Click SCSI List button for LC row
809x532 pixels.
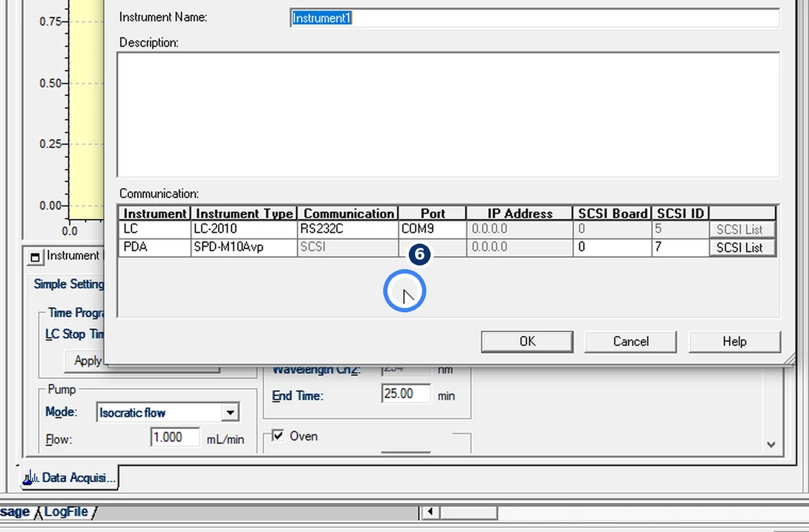[742, 229]
